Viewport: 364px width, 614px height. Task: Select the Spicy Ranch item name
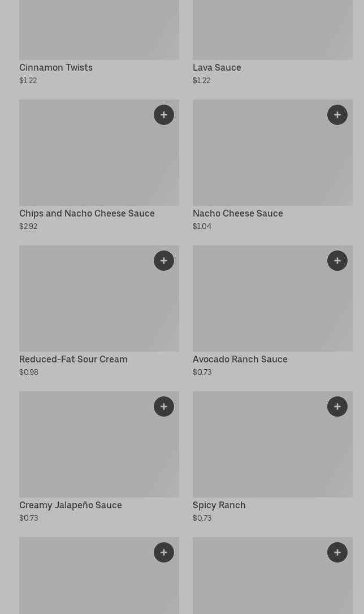click(x=219, y=505)
